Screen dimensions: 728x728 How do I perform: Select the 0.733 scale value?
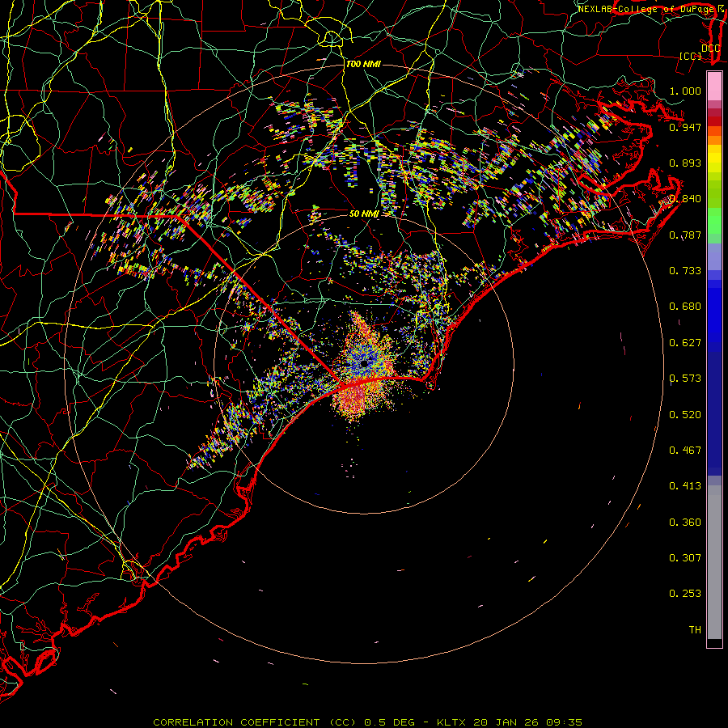685,270
